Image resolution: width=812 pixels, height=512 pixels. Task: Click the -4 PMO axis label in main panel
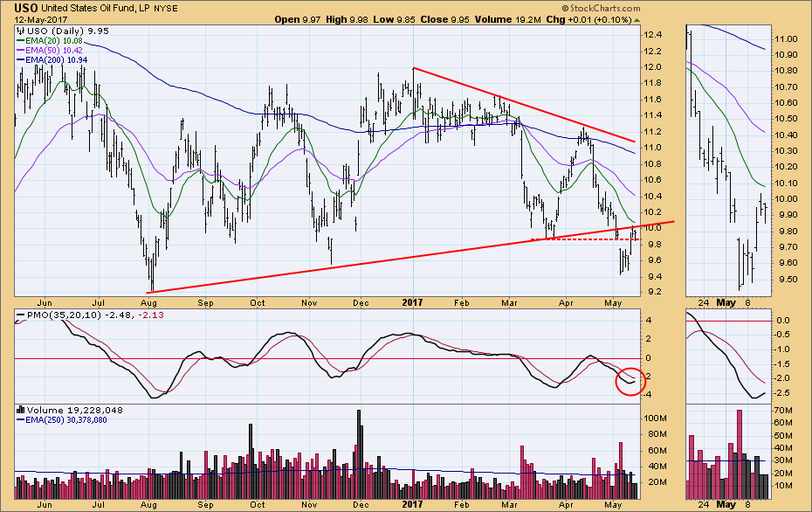click(x=648, y=394)
